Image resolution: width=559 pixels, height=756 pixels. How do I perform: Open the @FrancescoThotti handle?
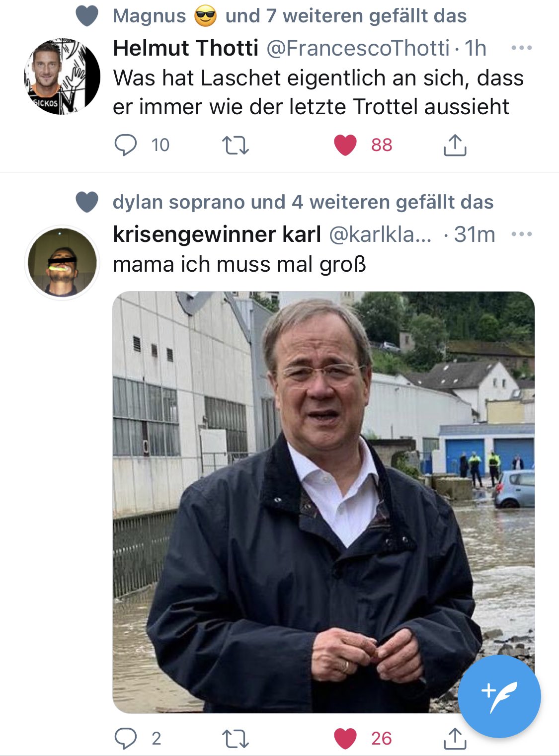click(358, 48)
